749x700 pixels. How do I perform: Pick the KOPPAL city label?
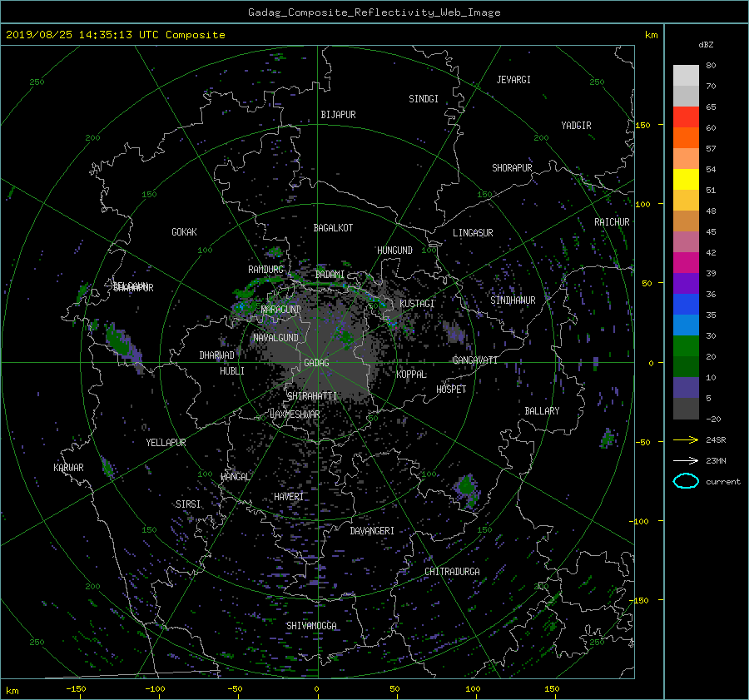tap(411, 375)
